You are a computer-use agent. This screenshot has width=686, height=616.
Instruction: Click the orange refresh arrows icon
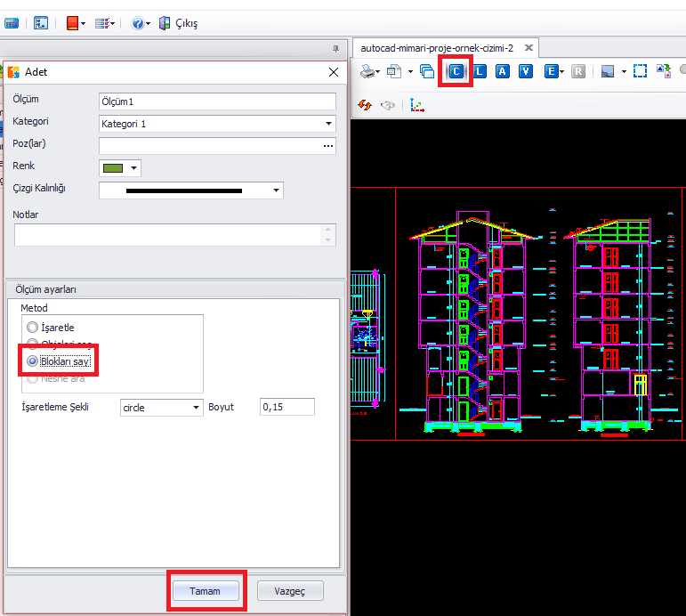coord(365,105)
